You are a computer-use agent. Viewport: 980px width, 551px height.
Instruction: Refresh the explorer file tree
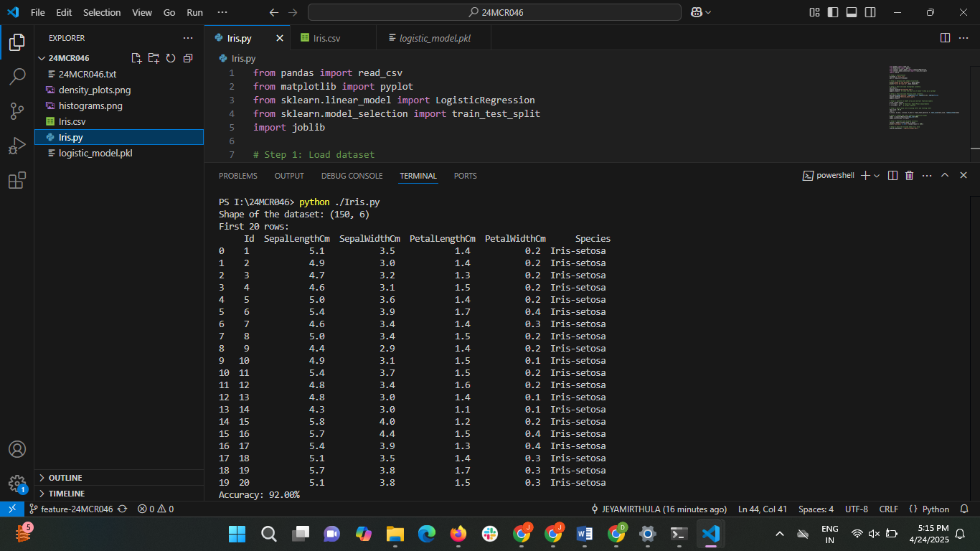coord(171,58)
